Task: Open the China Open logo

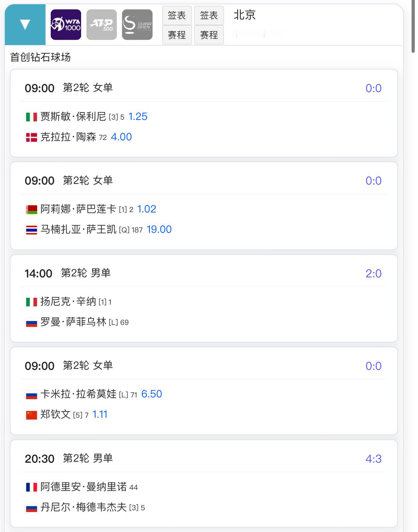Action: point(137,25)
